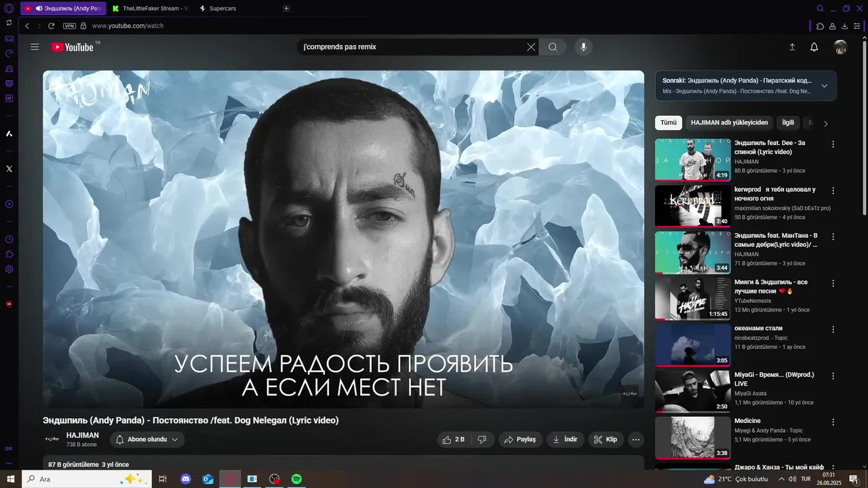The width and height of the screenshot is (868, 488).
Task: Open Outlook from the taskbar
Action: (x=208, y=479)
